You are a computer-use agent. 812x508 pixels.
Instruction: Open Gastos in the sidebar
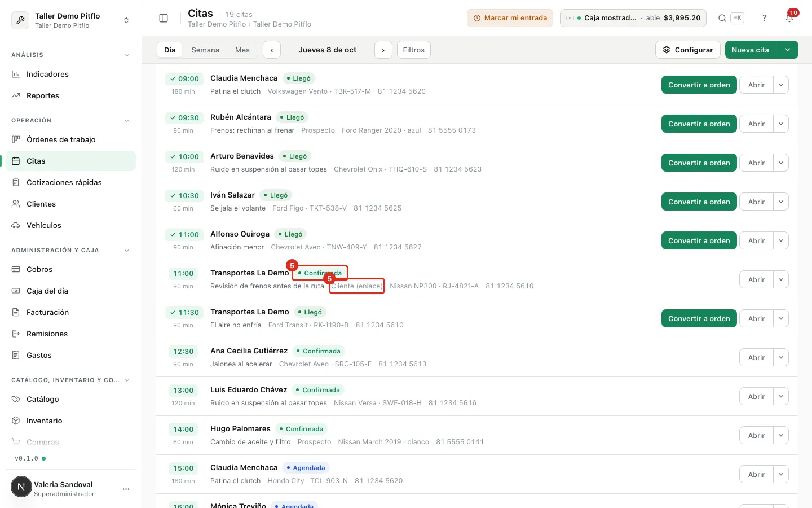coord(70,355)
